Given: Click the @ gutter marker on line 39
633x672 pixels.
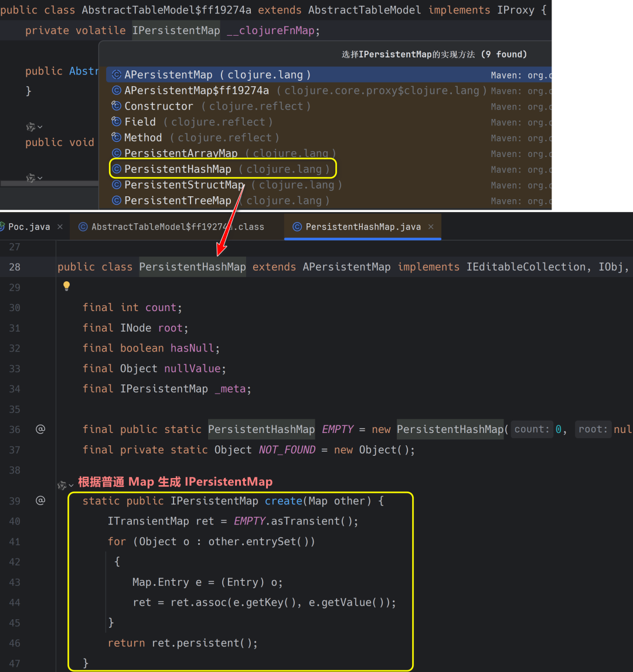Looking at the screenshot, I should [x=40, y=500].
